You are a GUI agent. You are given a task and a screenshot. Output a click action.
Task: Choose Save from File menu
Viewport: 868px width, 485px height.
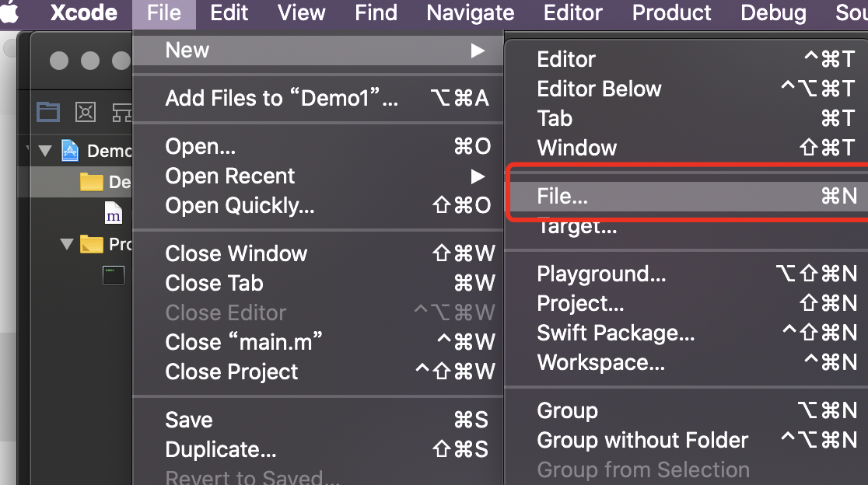(318, 420)
